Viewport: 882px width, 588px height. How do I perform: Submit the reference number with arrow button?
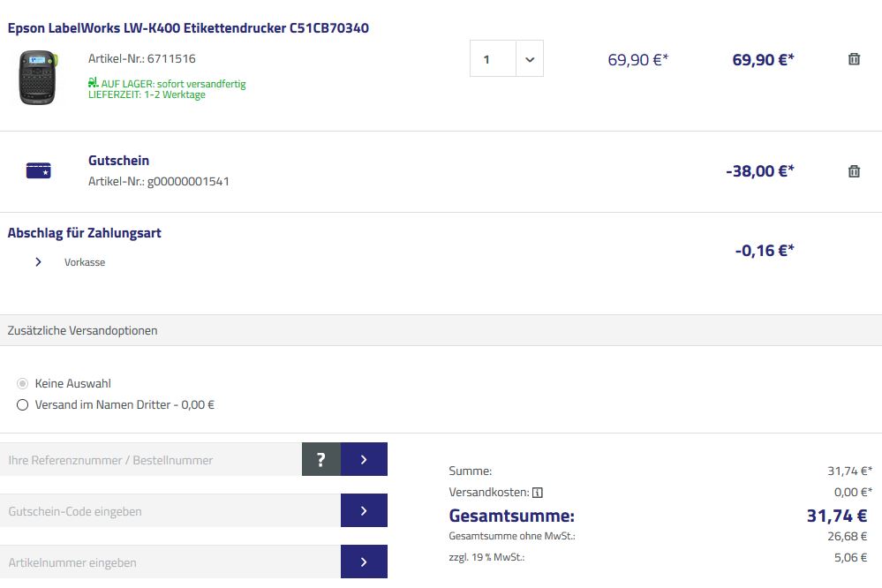364,459
